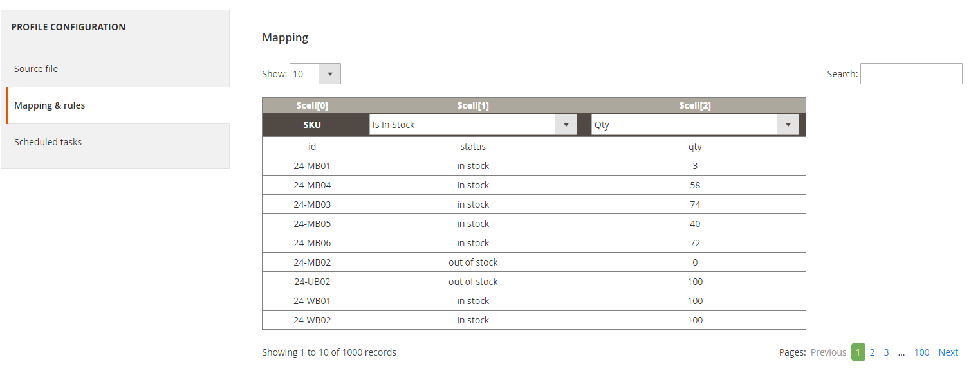Click the 24-MB01 SKU cell
980x389 pixels.
pyautogui.click(x=312, y=166)
